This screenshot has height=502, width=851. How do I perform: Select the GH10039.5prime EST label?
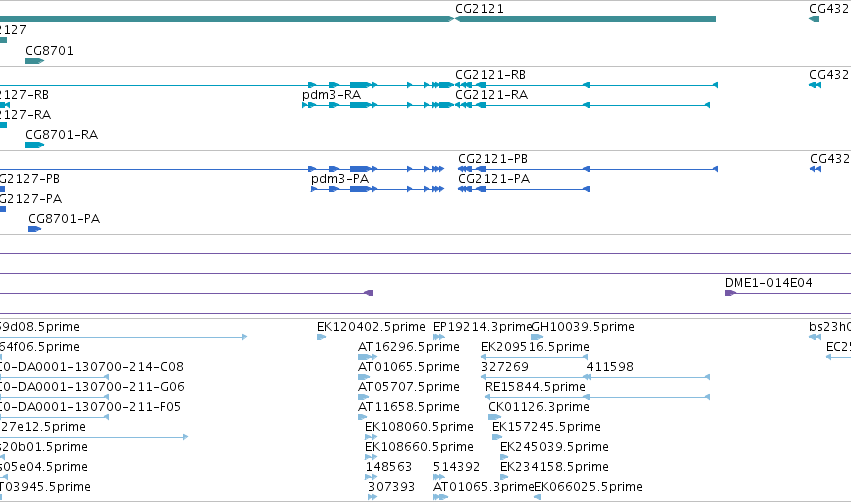583,327
